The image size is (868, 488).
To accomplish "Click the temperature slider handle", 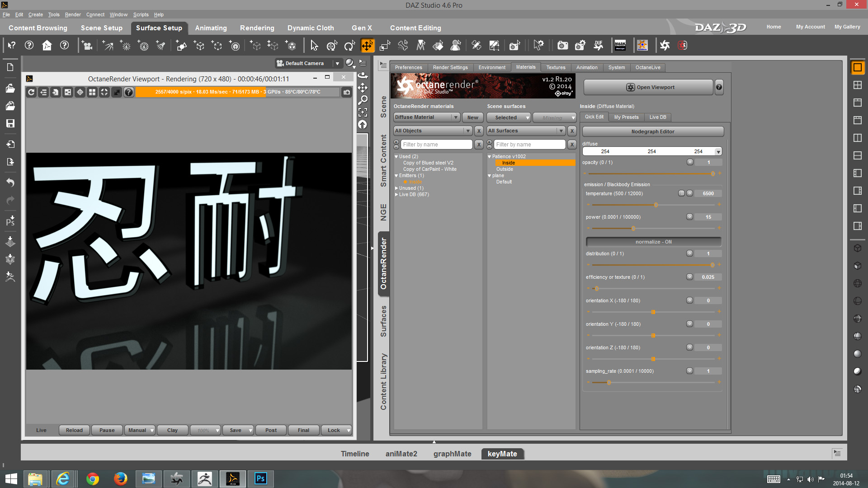I will (656, 205).
